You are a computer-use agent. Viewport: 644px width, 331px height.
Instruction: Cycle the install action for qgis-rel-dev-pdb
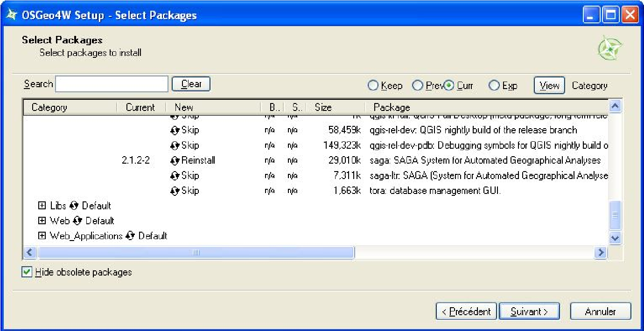coord(175,145)
